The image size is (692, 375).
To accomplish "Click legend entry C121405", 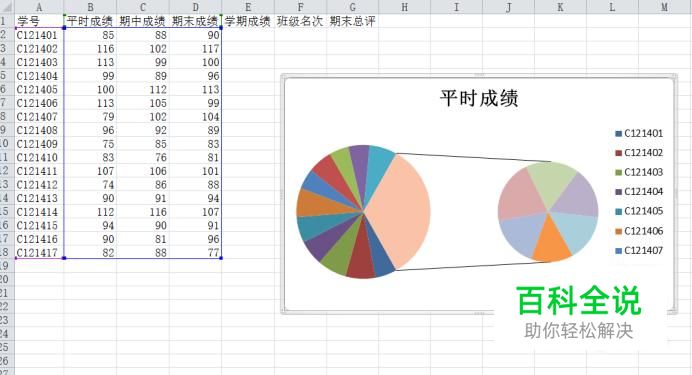I will tap(639, 211).
